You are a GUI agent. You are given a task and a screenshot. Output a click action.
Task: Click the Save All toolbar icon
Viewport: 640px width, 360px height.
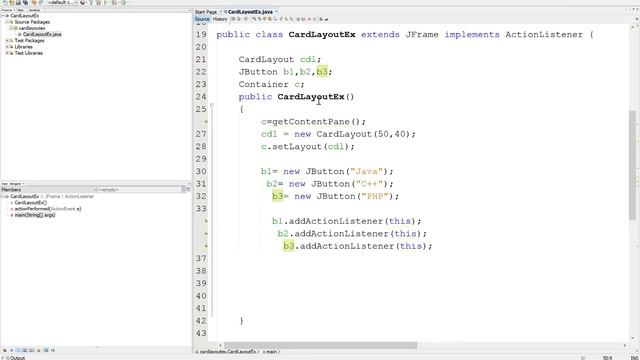[x=25, y=2]
